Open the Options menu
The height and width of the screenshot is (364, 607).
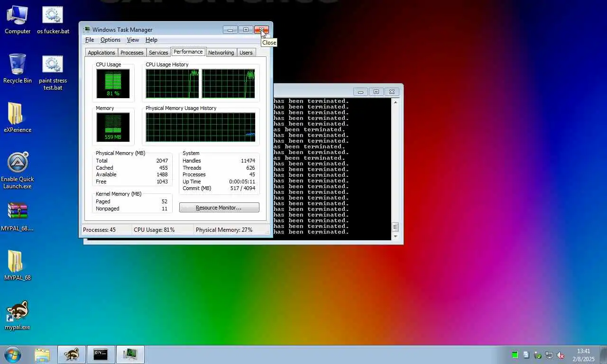pyautogui.click(x=110, y=40)
